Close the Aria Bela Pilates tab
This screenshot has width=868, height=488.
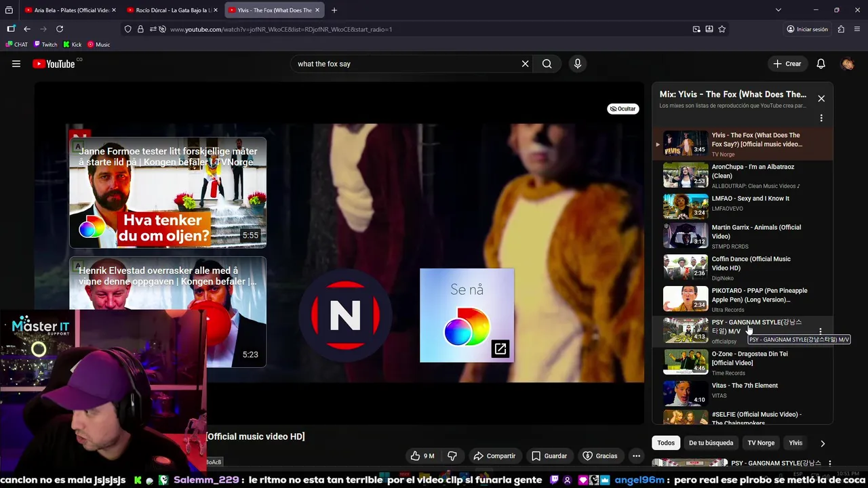click(x=114, y=10)
